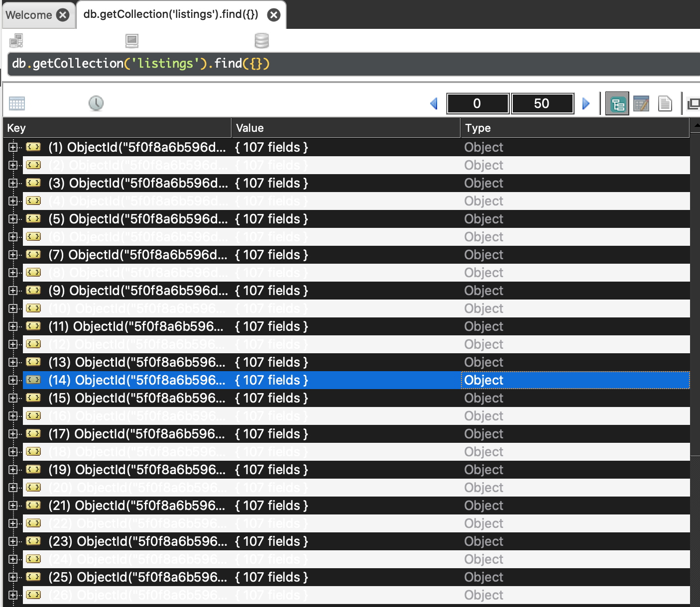
Task: Click document icon of row (1)
Action: tap(33, 147)
